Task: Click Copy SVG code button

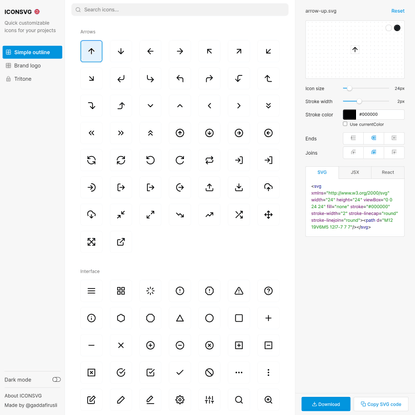Action: click(x=381, y=404)
